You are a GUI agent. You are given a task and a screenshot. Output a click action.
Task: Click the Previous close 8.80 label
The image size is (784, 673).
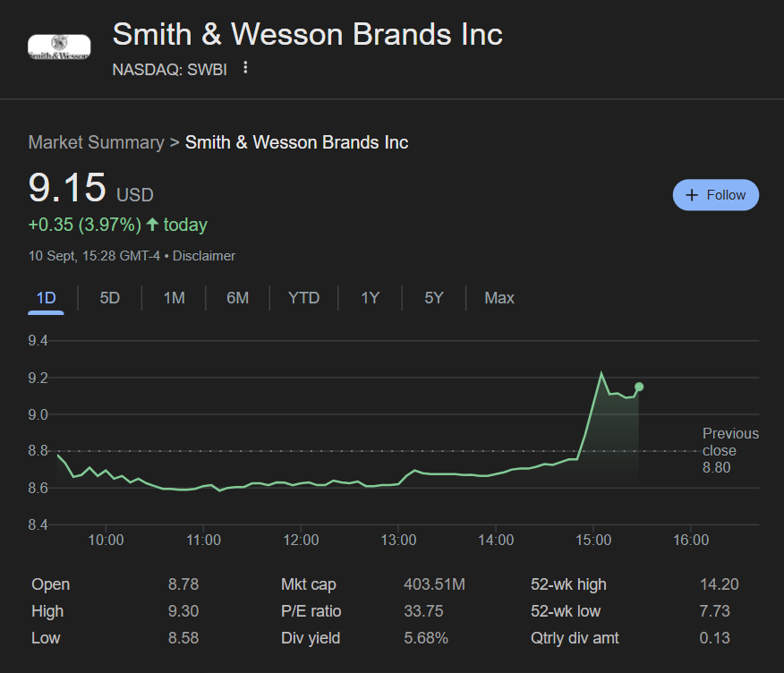(x=730, y=450)
